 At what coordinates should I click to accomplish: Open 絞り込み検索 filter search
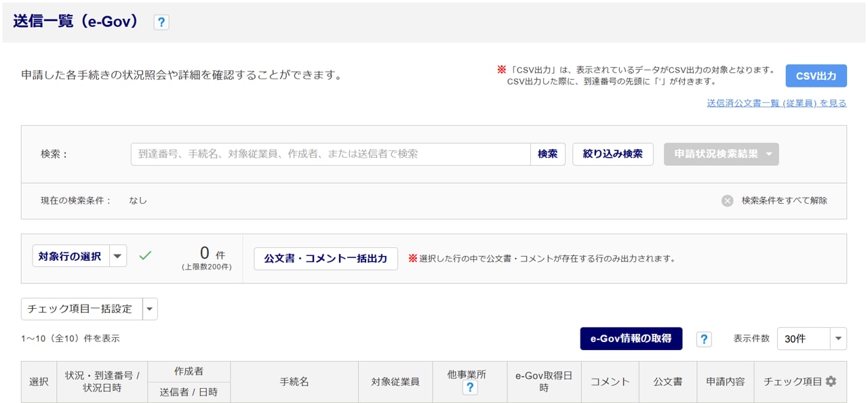[612, 154]
